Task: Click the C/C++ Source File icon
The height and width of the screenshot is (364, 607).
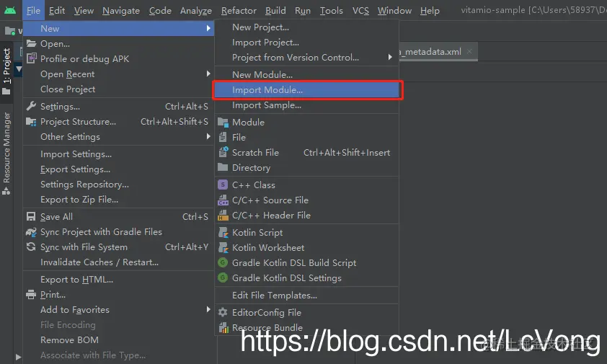Action: (223, 200)
